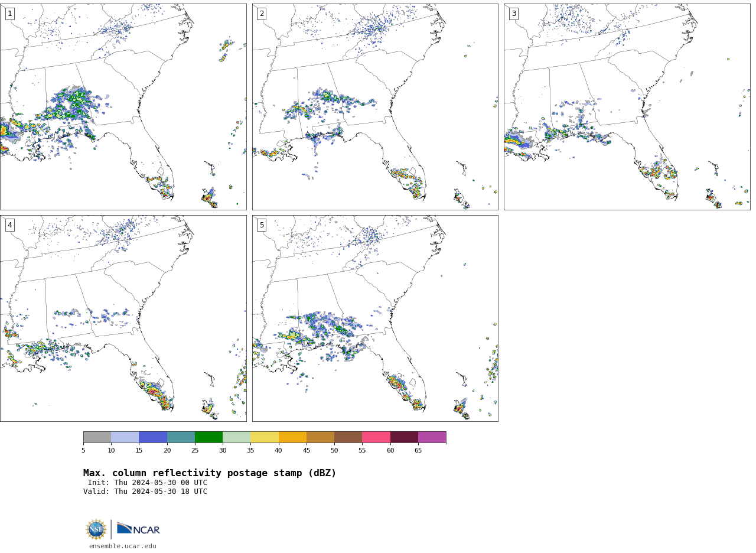Click the panel number 3 label
The width and height of the screenshot is (756, 553).
pyautogui.click(x=513, y=14)
